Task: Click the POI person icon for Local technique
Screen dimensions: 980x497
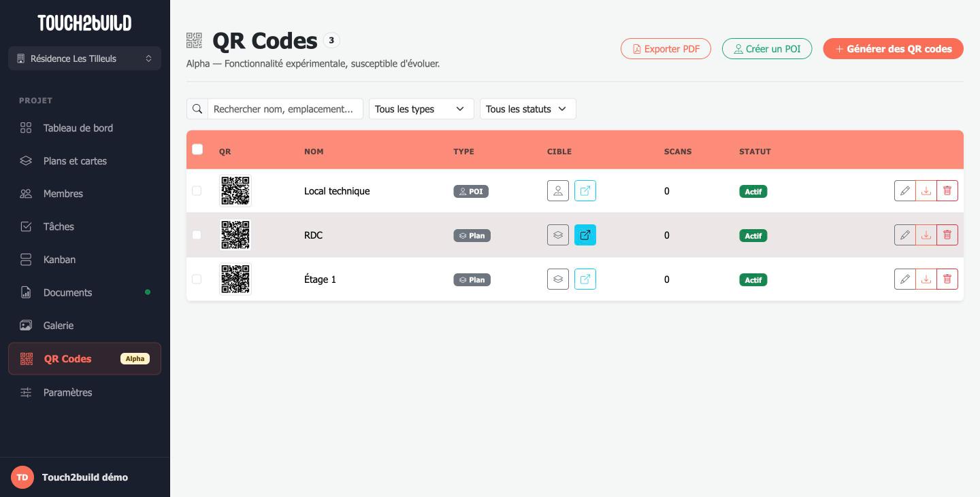Action: tap(558, 191)
